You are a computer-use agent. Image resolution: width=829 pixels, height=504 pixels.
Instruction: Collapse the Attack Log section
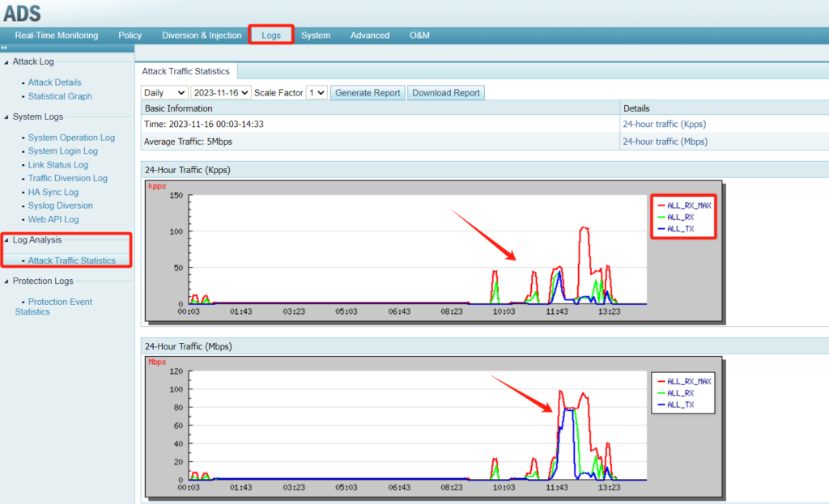[6, 61]
